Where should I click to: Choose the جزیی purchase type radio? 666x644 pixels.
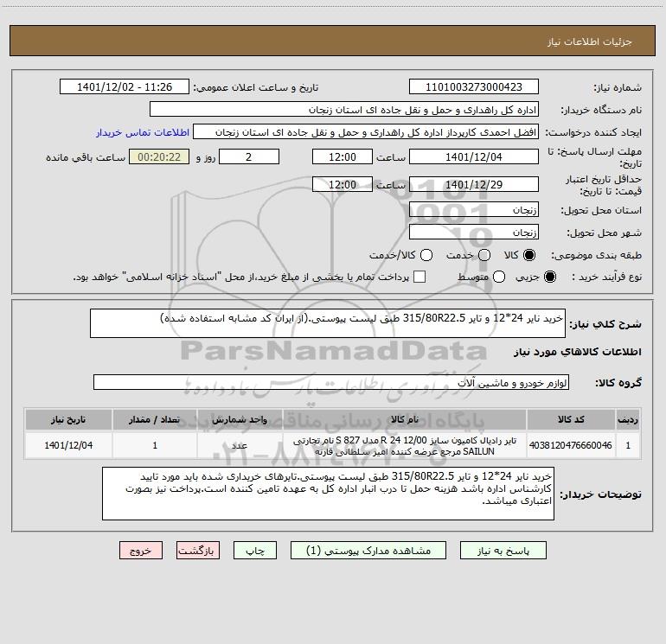[549, 277]
